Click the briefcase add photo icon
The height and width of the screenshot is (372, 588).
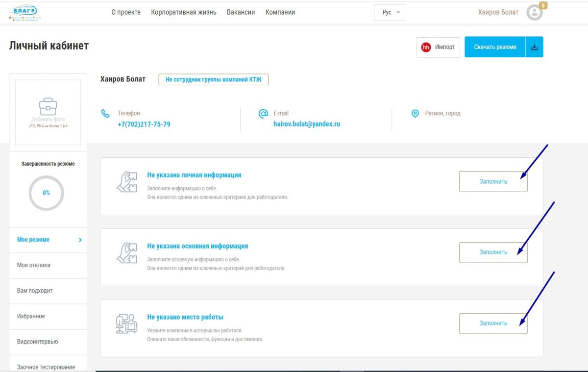coord(48,106)
